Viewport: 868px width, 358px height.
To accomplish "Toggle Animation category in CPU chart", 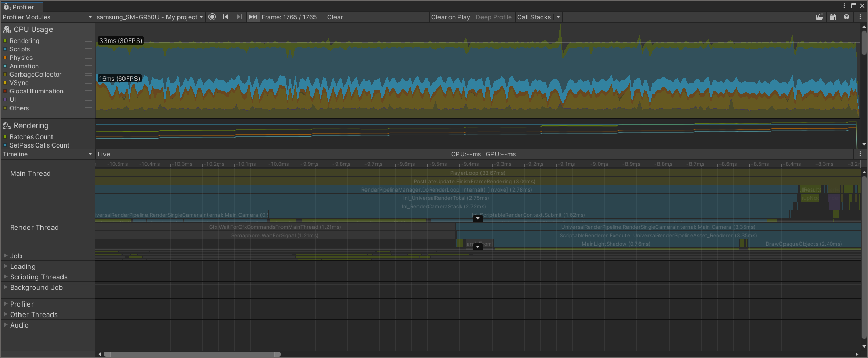I will (x=5, y=66).
